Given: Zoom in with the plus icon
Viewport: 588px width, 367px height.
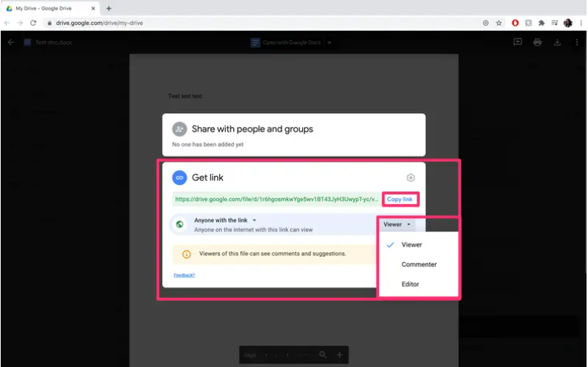Looking at the screenshot, I should point(339,355).
